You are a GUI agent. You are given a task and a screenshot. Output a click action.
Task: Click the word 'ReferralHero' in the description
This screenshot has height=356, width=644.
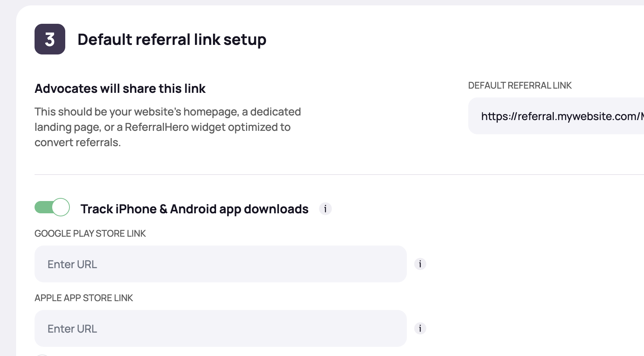pos(157,127)
